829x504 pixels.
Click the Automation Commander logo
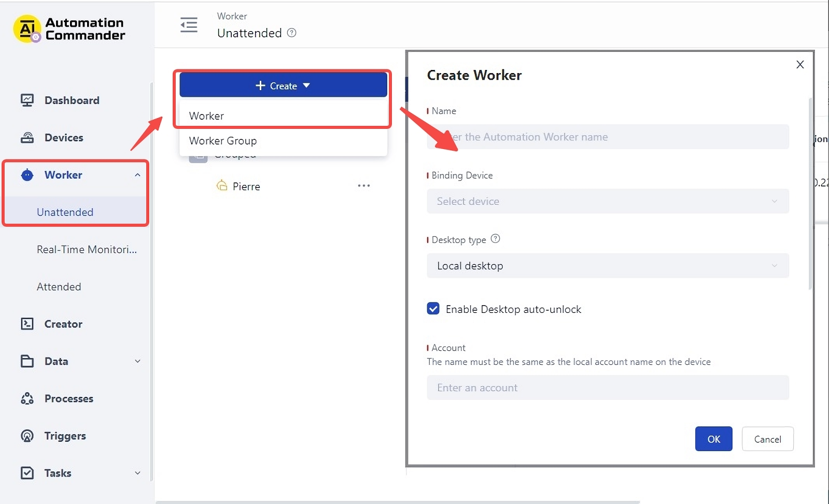69,29
